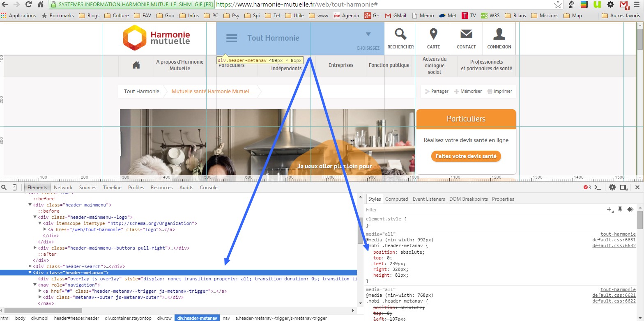Image resolution: width=644 pixels, height=321 pixels.
Task: Click the Harmonie mutuelle logo
Action: (156, 38)
